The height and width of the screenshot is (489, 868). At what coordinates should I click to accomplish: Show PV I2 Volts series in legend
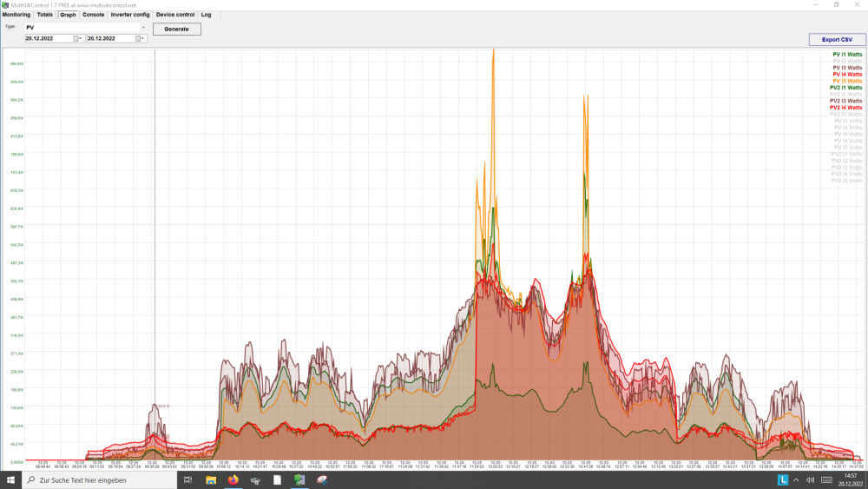point(847,128)
